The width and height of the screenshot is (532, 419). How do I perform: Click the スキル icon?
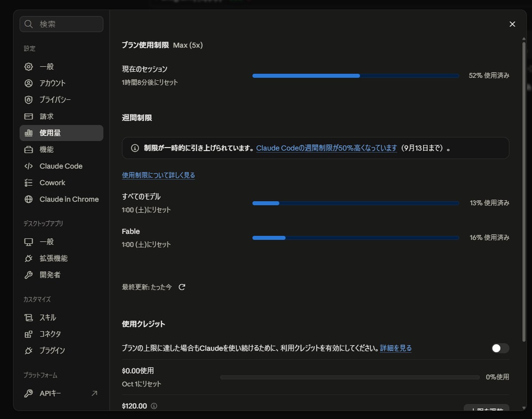click(29, 317)
